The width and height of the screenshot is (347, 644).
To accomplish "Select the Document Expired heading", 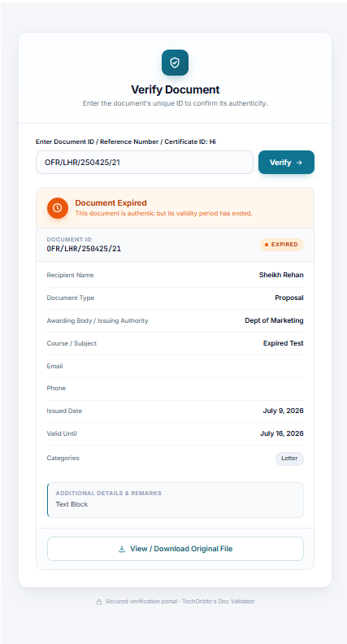I will [x=111, y=203].
